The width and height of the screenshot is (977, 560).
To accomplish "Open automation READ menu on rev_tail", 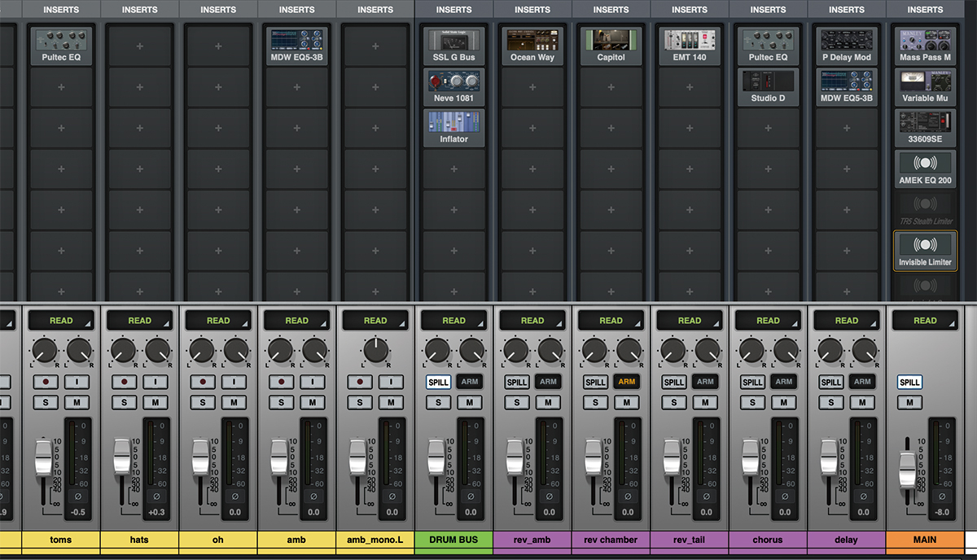I will tap(690, 321).
